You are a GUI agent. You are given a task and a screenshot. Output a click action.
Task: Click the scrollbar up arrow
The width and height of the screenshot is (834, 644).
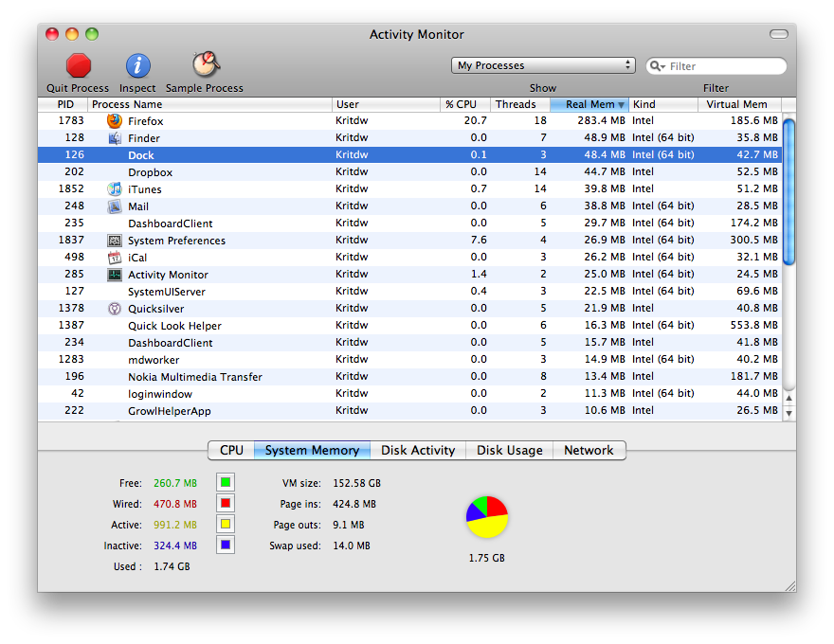click(x=789, y=398)
